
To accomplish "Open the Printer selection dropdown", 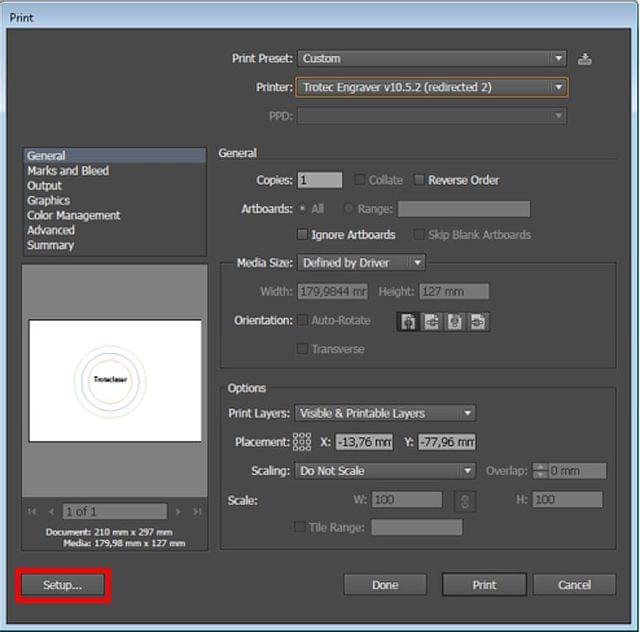I will pos(432,87).
